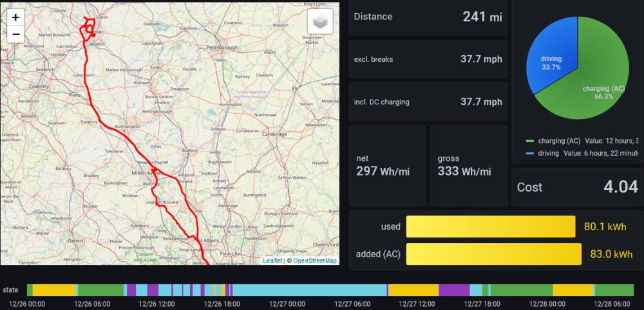
Task: Click the 80.1 kWh used label
Action: pos(605,227)
